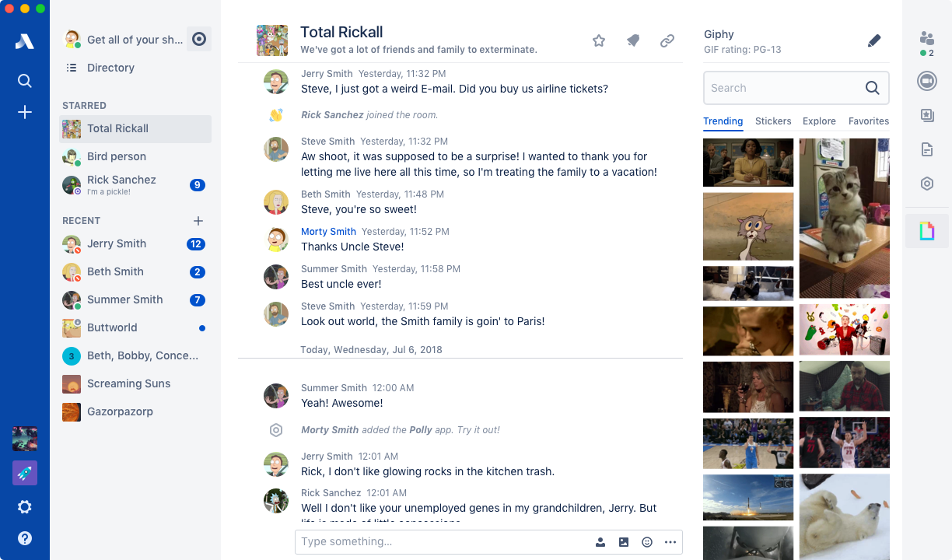Viewport: 952px width, 560px height.
Task: Add a recent chat with plus
Action: (x=198, y=221)
